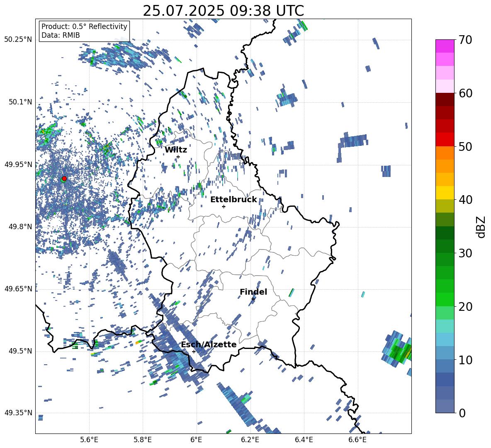This screenshot has height=448, width=491.
Task: Click the dBZ colorbar axis label
Action: pos(481,227)
